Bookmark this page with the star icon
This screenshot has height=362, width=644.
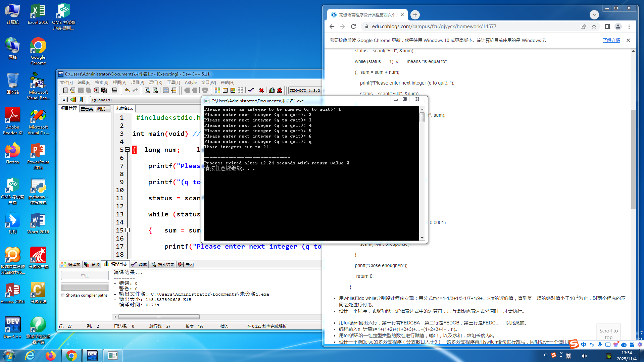click(x=594, y=27)
